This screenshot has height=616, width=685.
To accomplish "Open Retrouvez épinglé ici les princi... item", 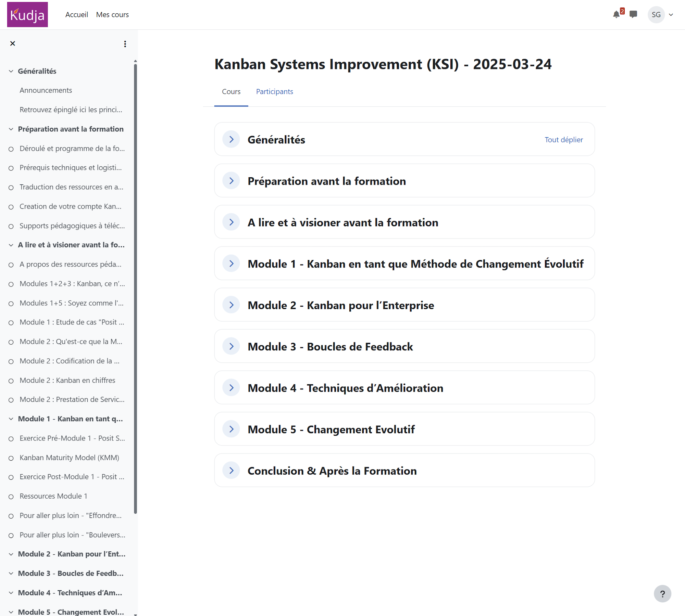I will point(71,110).
